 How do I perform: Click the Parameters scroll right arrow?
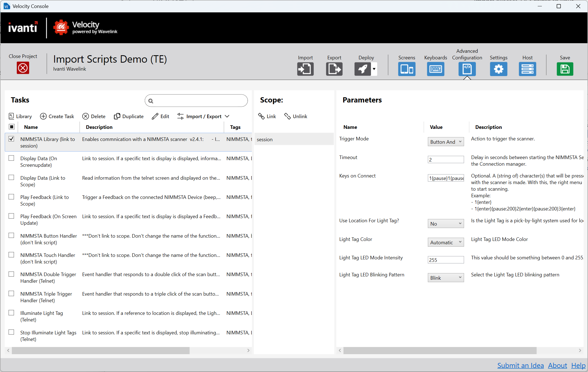click(580, 350)
